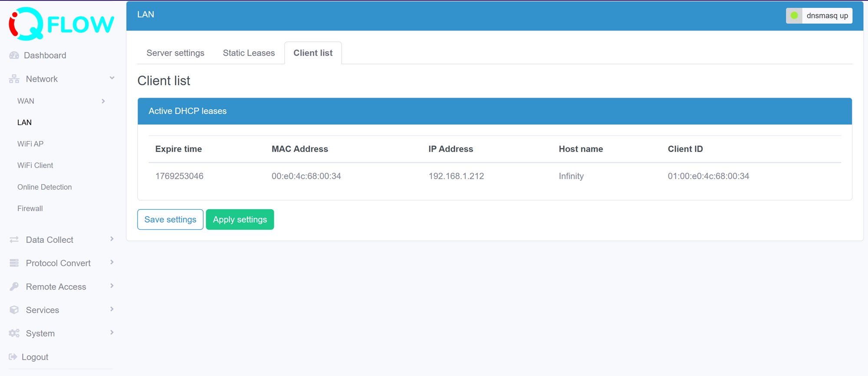868x376 pixels.
Task: Open the WAN menu entry
Action: coord(26,101)
